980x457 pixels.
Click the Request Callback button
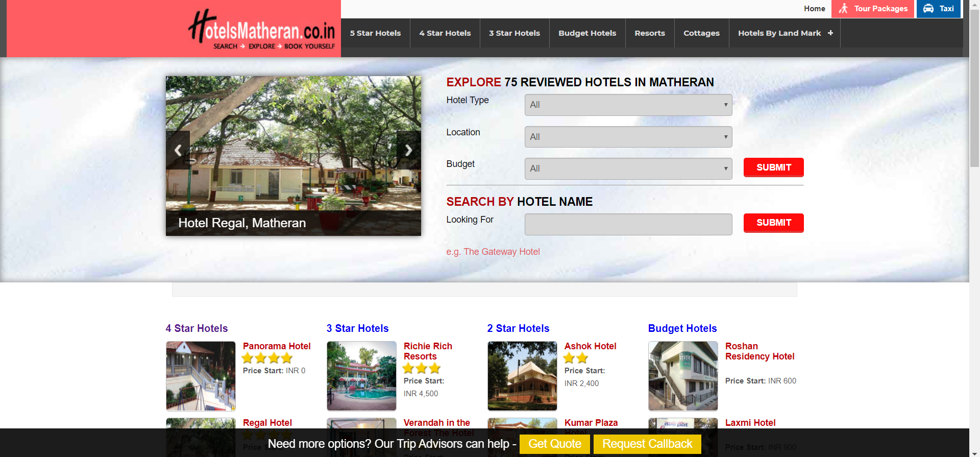coord(647,444)
